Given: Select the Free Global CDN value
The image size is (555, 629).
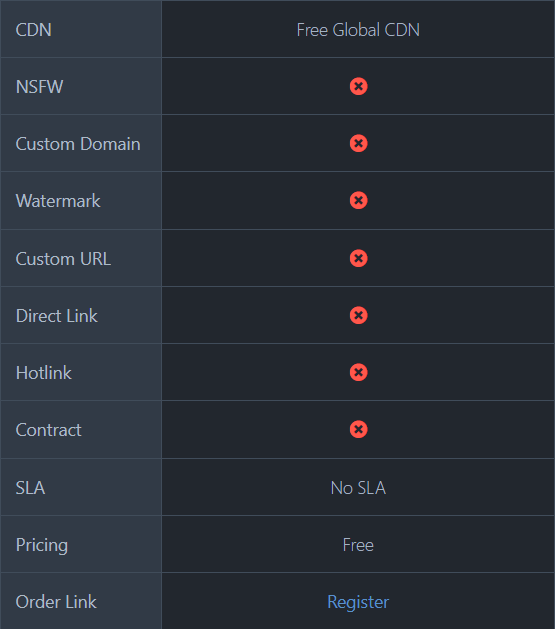Looking at the screenshot, I should pos(358,30).
